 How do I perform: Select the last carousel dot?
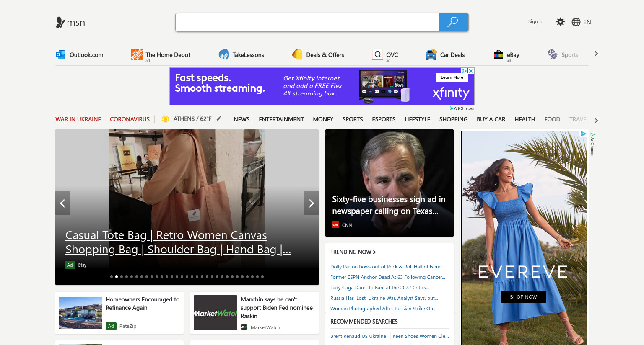pyautogui.click(x=262, y=277)
